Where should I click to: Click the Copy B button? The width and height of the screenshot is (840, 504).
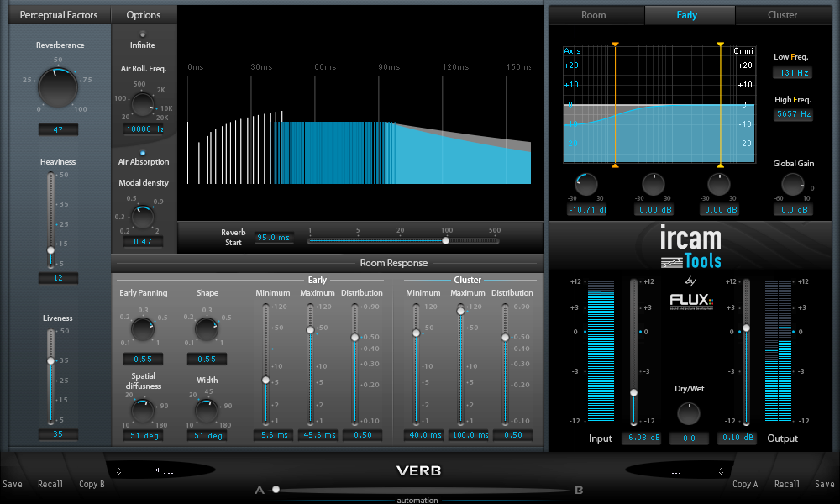92,484
